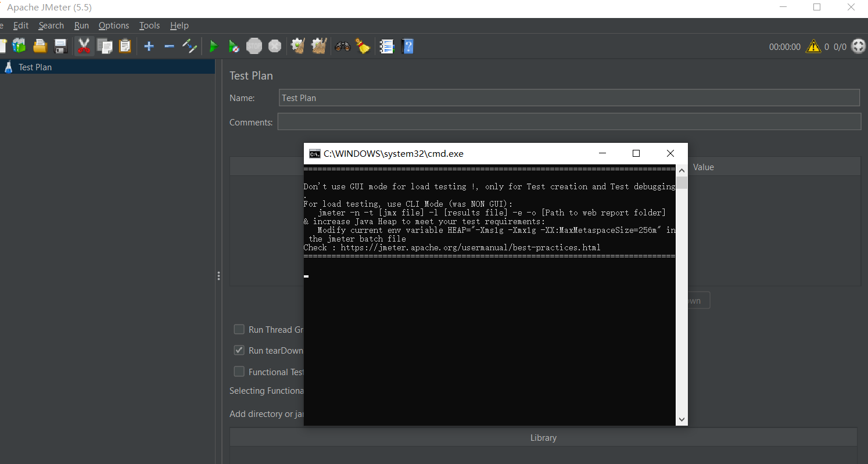The image size is (868, 464).
Task: Click the Library column header
Action: tap(543, 438)
